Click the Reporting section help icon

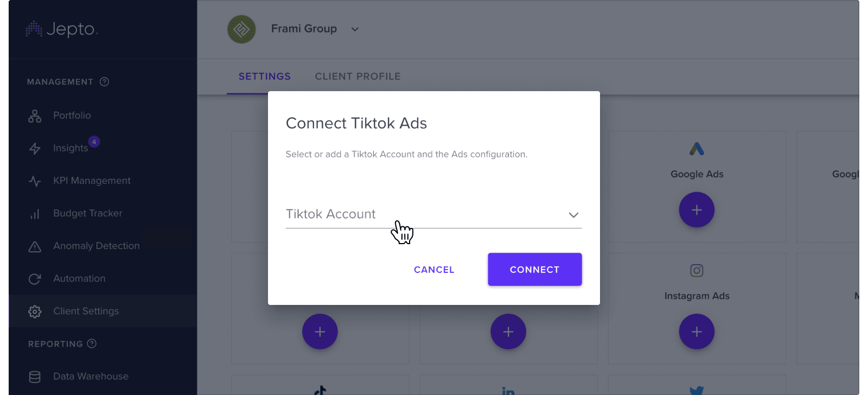coord(92,343)
